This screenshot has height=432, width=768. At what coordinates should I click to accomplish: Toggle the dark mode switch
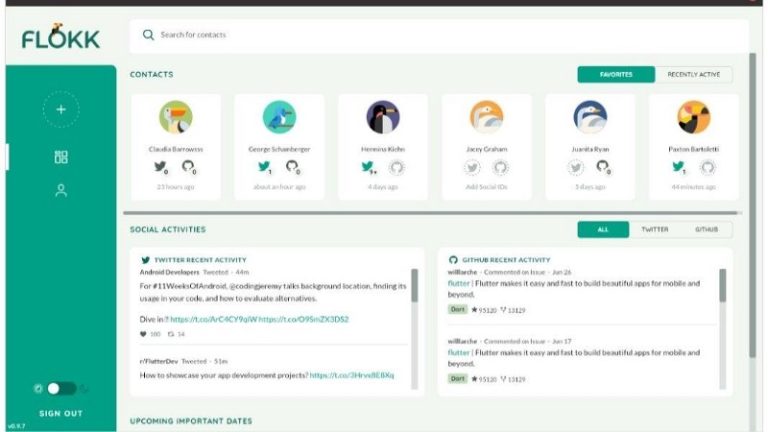point(61,388)
